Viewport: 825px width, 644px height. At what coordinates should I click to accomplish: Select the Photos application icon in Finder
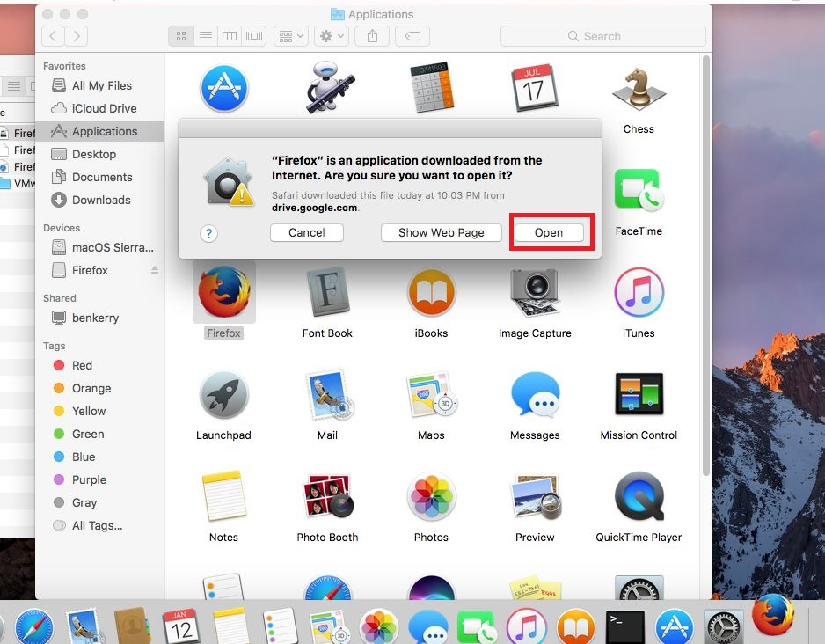tap(431, 497)
